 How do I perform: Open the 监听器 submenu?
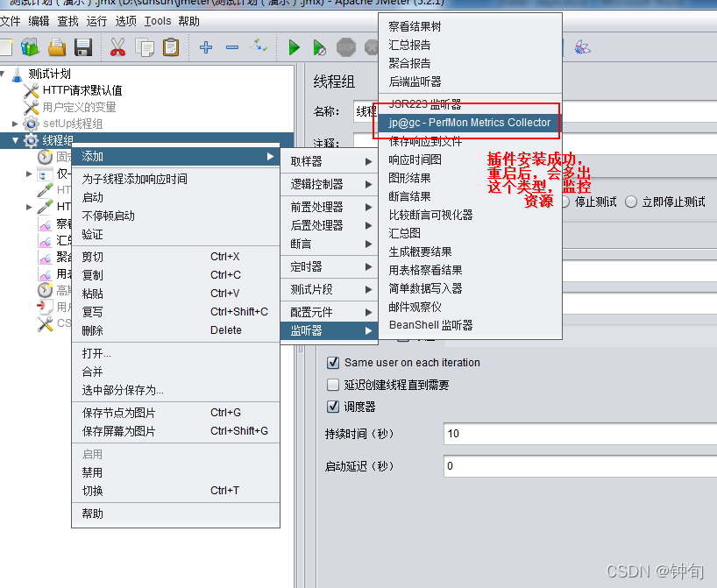pyautogui.click(x=330, y=330)
